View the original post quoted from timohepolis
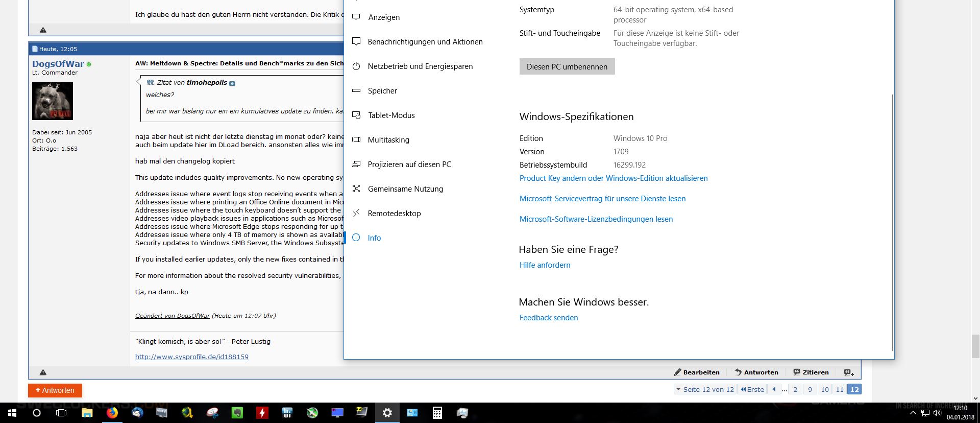This screenshot has height=423, width=980. click(x=232, y=83)
